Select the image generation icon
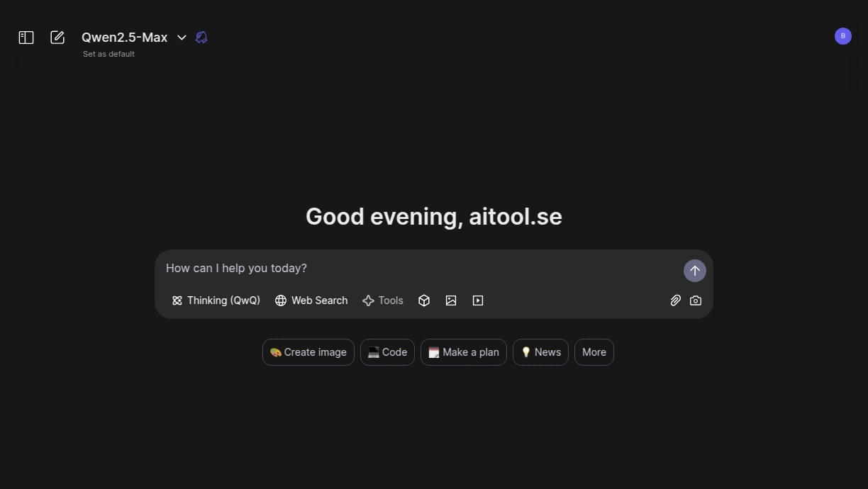Viewport: 868px width, 489px height. click(451, 300)
